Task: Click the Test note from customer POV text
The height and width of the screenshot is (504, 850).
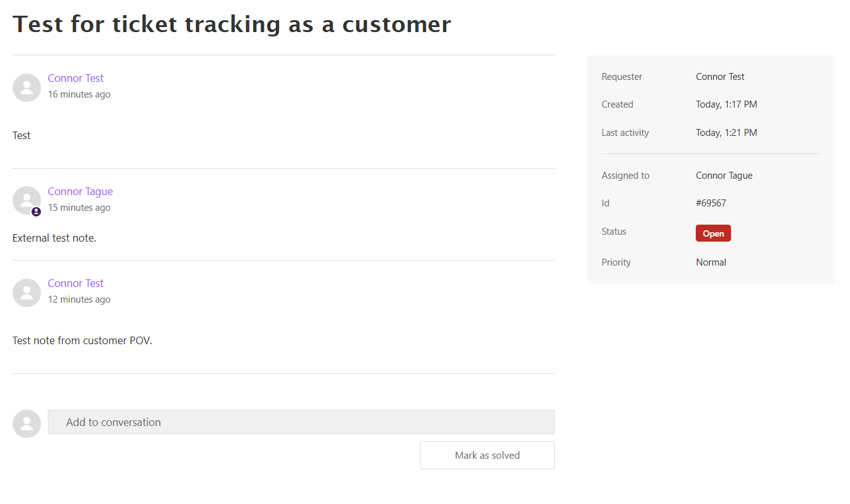Action: (82, 340)
